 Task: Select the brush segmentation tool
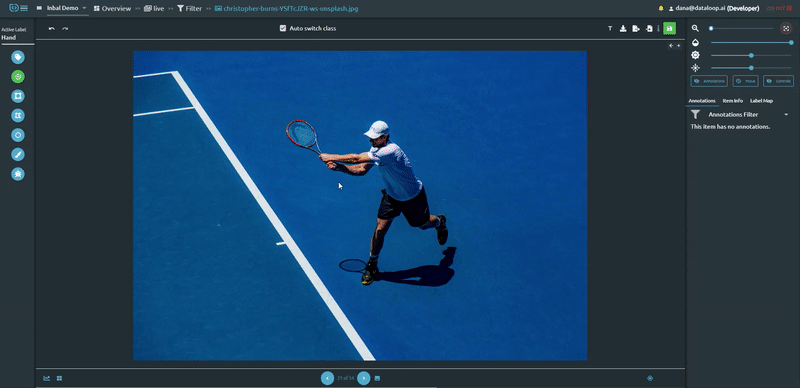click(18, 154)
